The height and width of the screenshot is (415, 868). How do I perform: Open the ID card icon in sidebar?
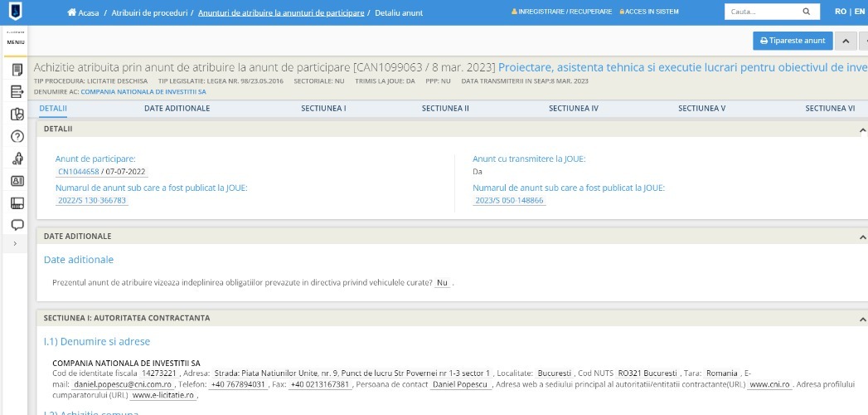17,181
